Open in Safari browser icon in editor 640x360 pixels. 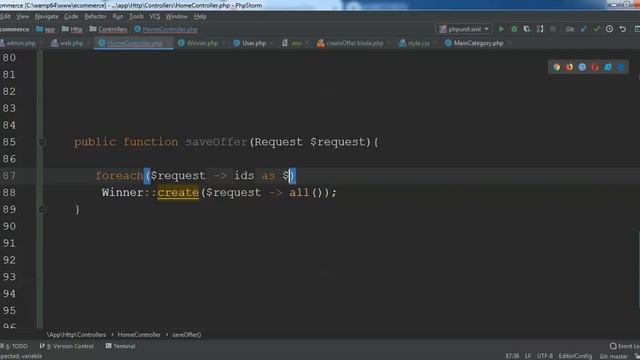pyautogui.click(x=582, y=67)
